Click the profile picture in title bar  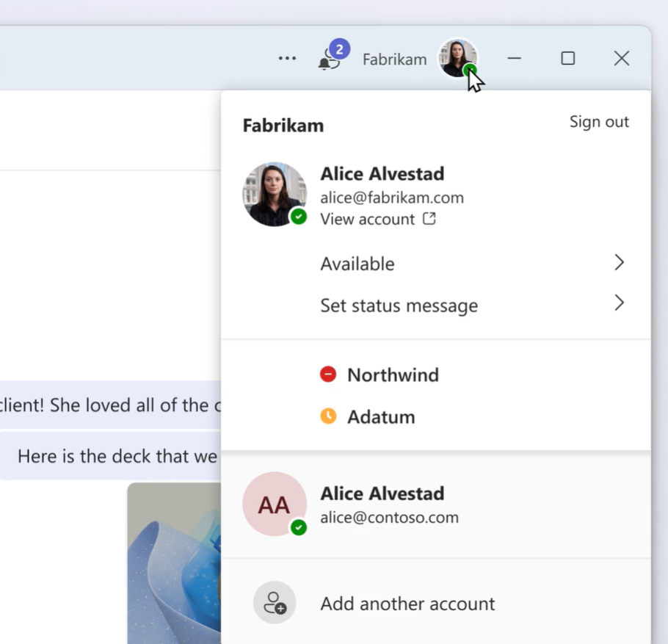pos(457,58)
